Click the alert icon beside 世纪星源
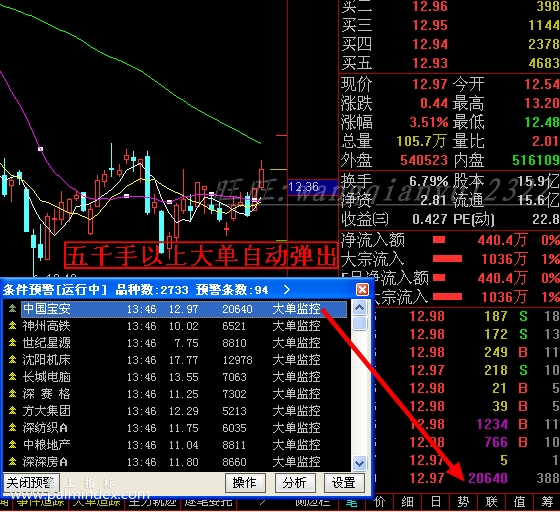This screenshot has width=560, height=512. tap(12, 343)
